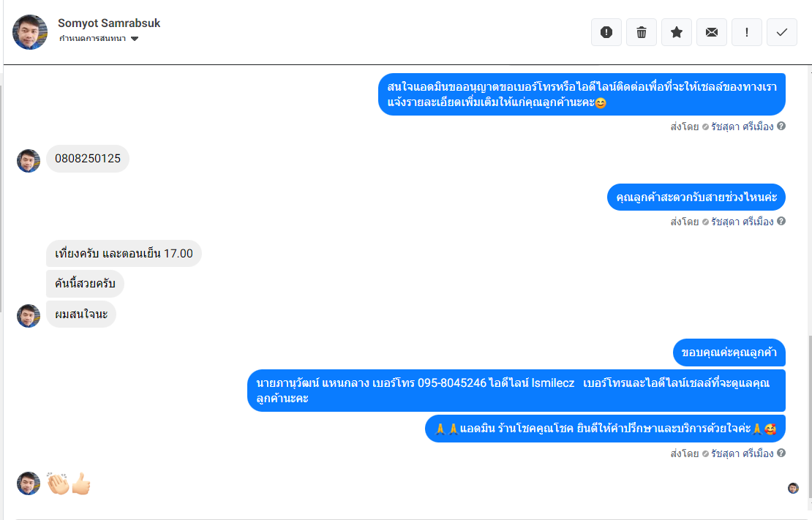Click help icon under คุณลูกค้าสะดวกรับสาย message
The height and width of the screenshot is (520, 812).
click(781, 221)
